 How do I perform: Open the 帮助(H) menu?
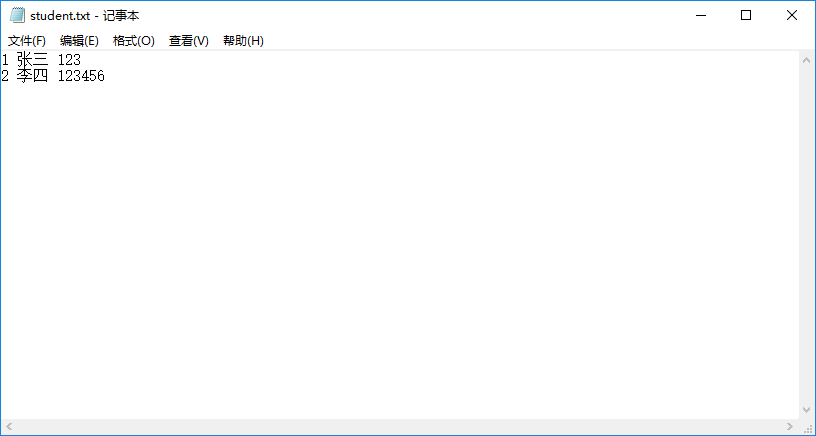243,41
